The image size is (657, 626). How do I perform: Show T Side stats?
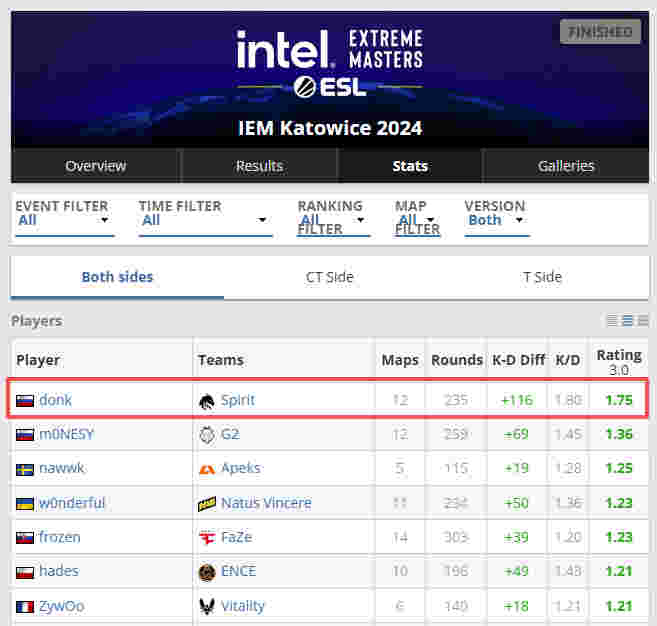coord(542,277)
